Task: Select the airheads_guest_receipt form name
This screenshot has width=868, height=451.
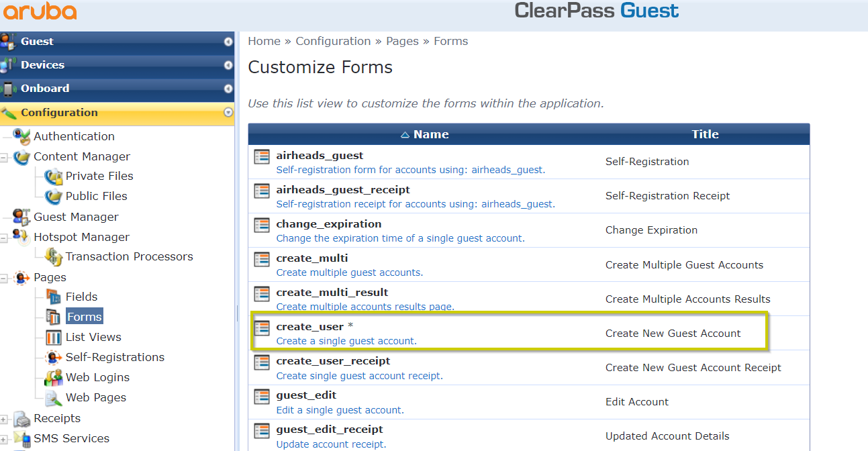Action: click(x=343, y=189)
